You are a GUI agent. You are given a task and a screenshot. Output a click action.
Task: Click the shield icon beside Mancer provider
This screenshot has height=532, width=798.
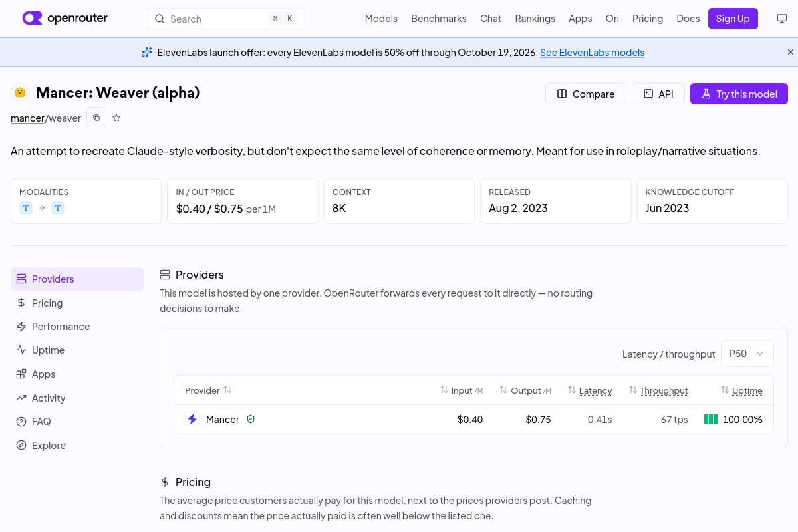pos(251,419)
